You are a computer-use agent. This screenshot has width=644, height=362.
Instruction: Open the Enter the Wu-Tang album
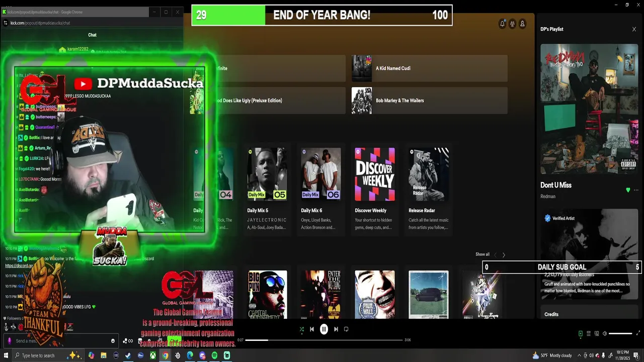pyautogui.click(x=321, y=295)
